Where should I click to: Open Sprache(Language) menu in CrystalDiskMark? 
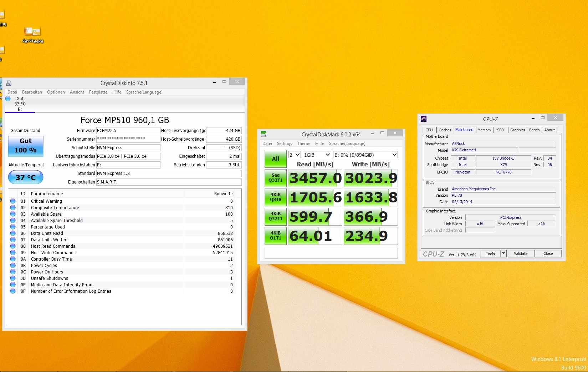[347, 143]
